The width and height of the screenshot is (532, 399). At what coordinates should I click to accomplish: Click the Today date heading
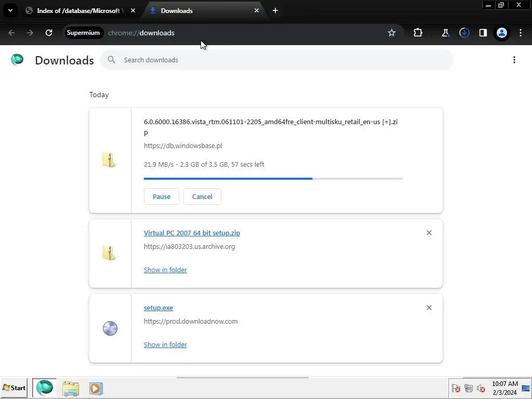click(x=99, y=95)
